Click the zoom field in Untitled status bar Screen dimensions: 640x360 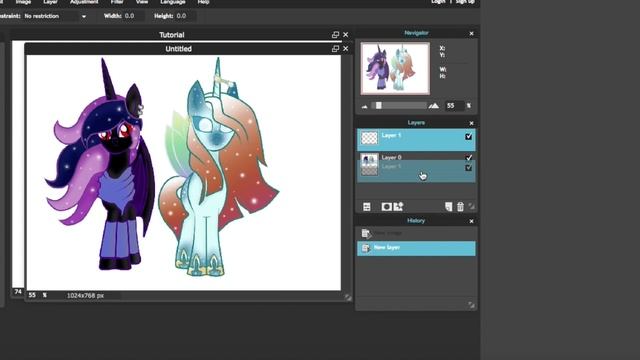coord(33,295)
